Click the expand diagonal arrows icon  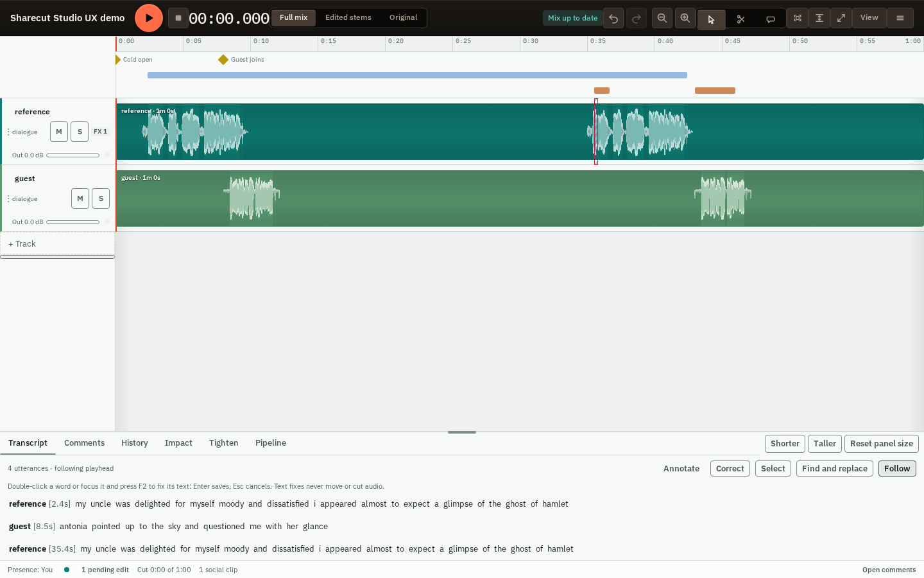pos(841,18)
